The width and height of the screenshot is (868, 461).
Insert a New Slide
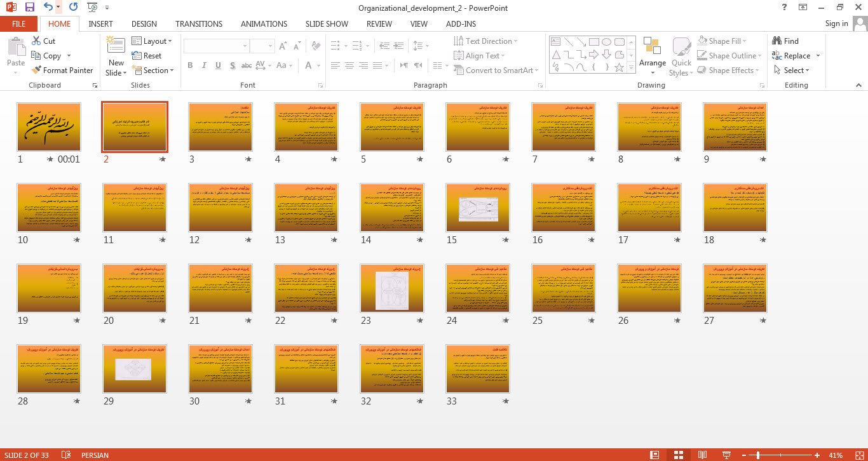[116, 57]
